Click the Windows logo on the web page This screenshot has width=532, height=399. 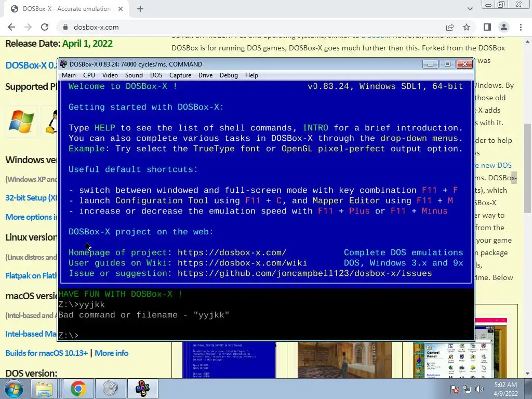tap(21, 122)
